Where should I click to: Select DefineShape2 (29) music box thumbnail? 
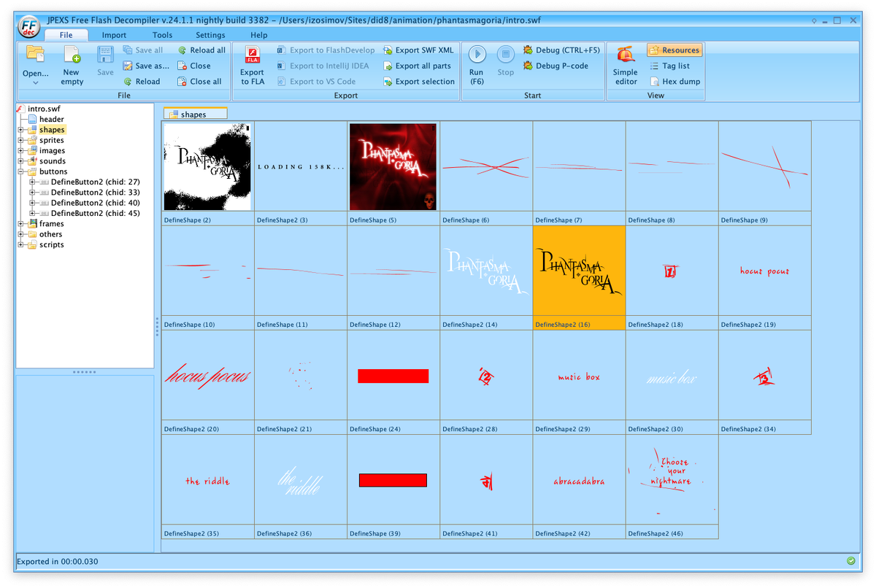[x=579, y=382]
